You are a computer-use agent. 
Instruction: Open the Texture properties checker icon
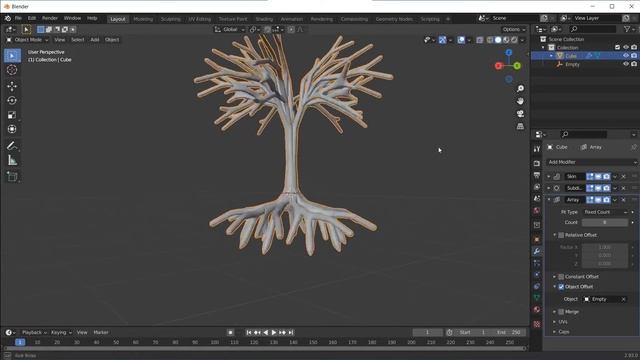tap(537, 324)
